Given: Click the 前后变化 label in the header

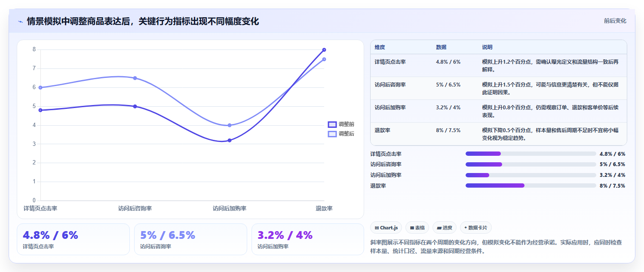Looking at the screenshot, I should pyautogui.click(x=615, y=21).
